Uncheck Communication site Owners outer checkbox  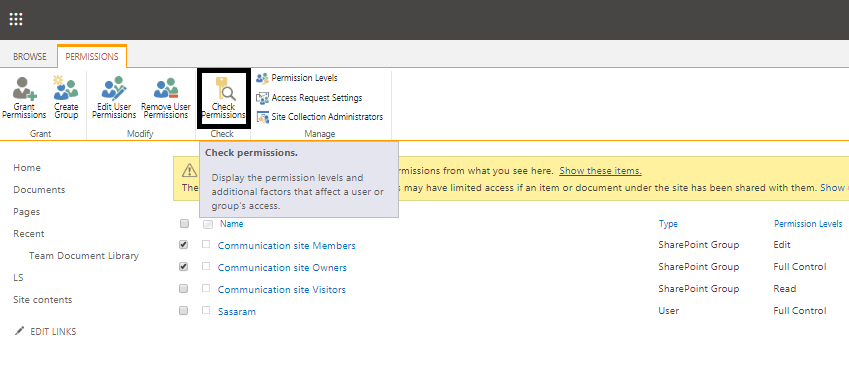(x=184, y=267)
